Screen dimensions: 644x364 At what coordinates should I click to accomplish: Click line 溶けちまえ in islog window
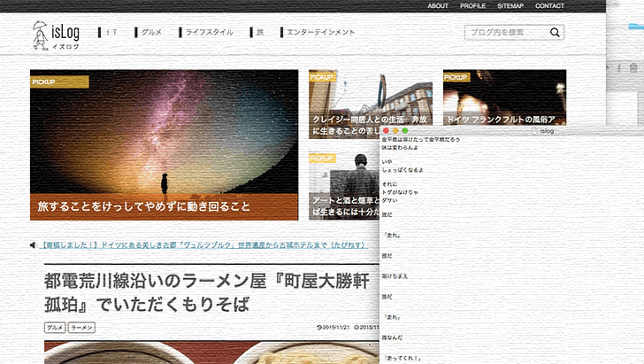point(395,276)
